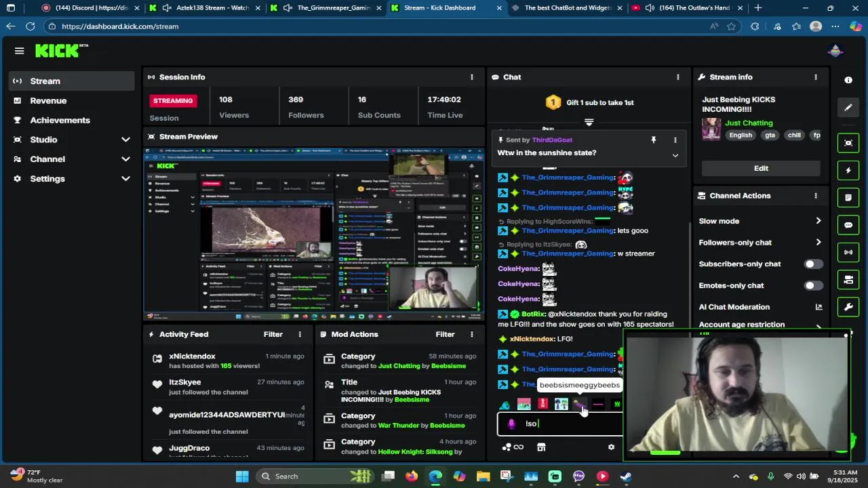868x488 pixels.
Task: Click the pin icon on pinned message
Action: (x=654, y=140)
